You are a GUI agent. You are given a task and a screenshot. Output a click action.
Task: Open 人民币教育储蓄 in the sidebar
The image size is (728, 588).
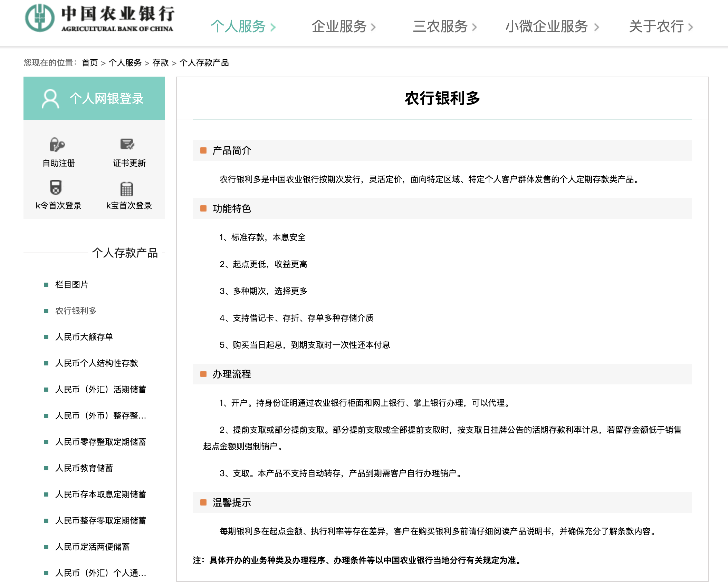(84, 468)
